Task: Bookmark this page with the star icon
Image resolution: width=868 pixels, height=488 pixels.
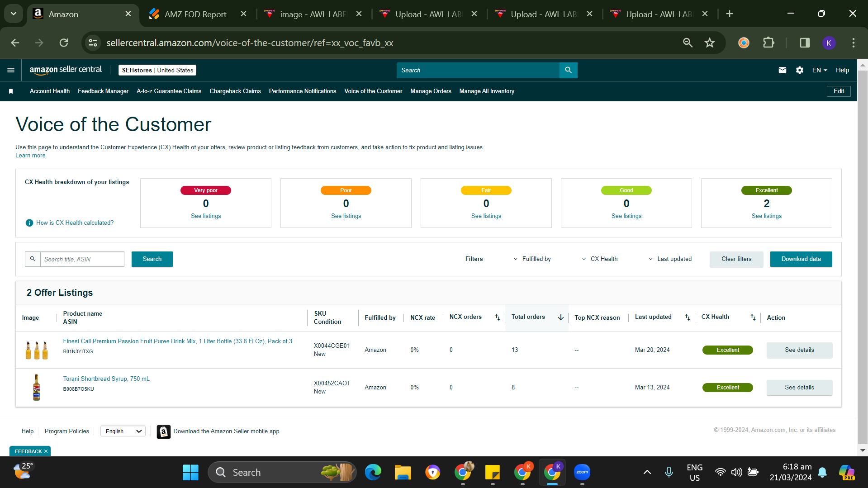Action: (710, 43)
